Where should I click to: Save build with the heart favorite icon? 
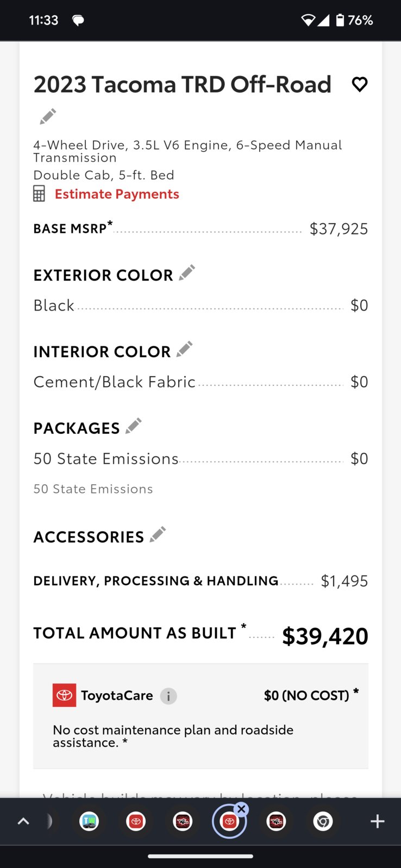(x=360, y=84)
